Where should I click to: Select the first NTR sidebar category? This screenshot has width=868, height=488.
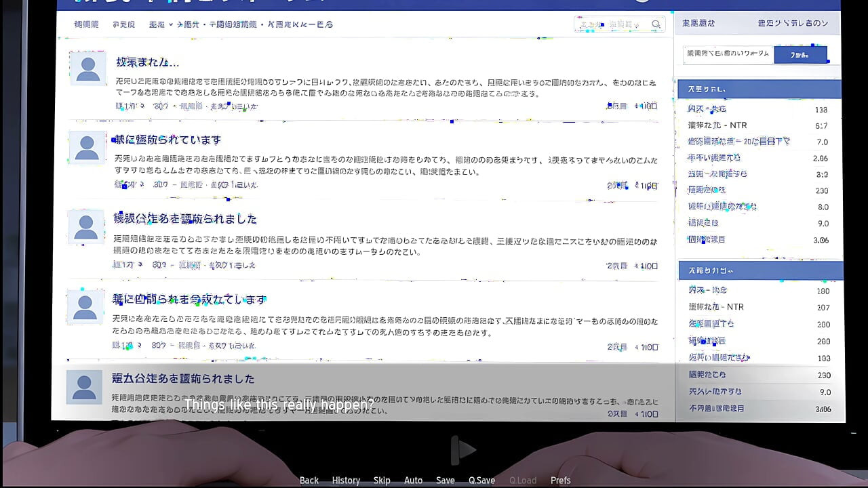pyautogui.click(x=717, y=125)
